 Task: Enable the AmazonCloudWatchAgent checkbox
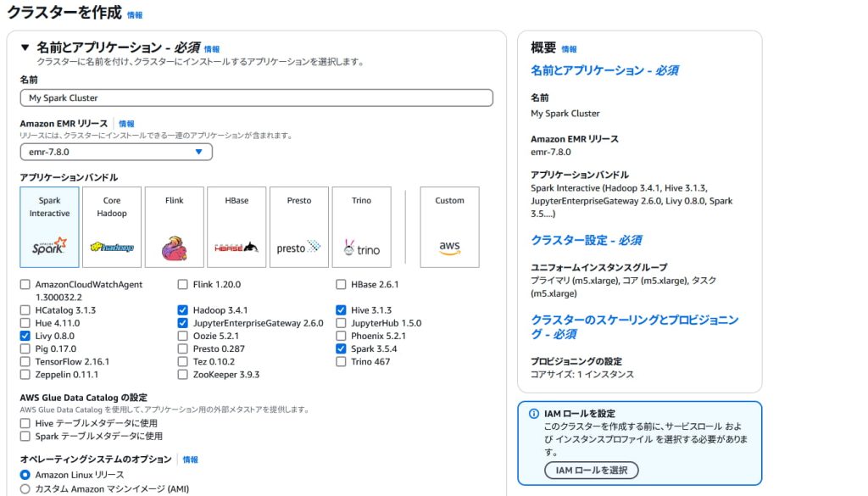tap(25, 285)
